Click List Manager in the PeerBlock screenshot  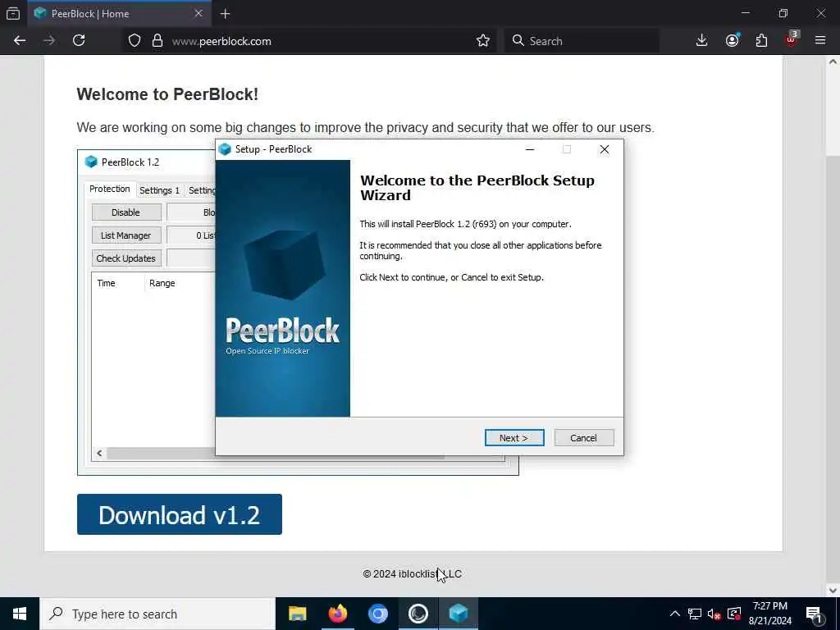[126, 235]
